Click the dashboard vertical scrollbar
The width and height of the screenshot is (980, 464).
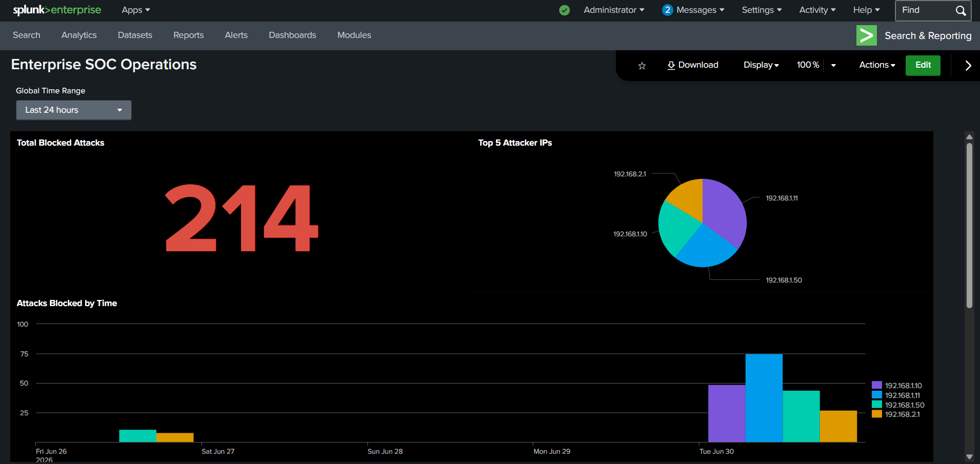point(969,226)
